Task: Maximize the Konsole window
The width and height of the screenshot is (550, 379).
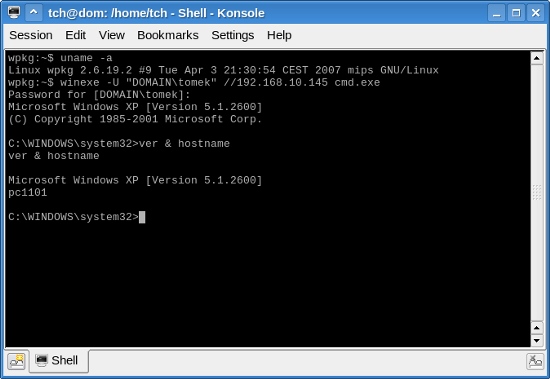Action: (516, 13)
